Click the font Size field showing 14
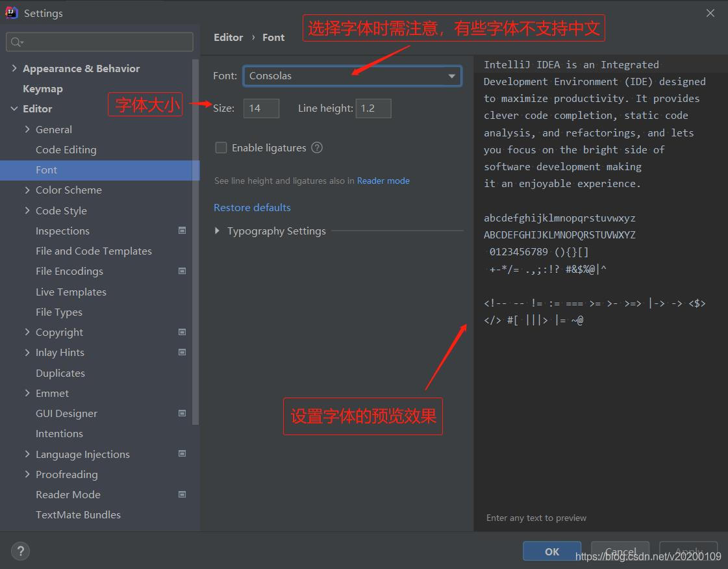This screenshot has width=728, height=569. pos(262,108)
